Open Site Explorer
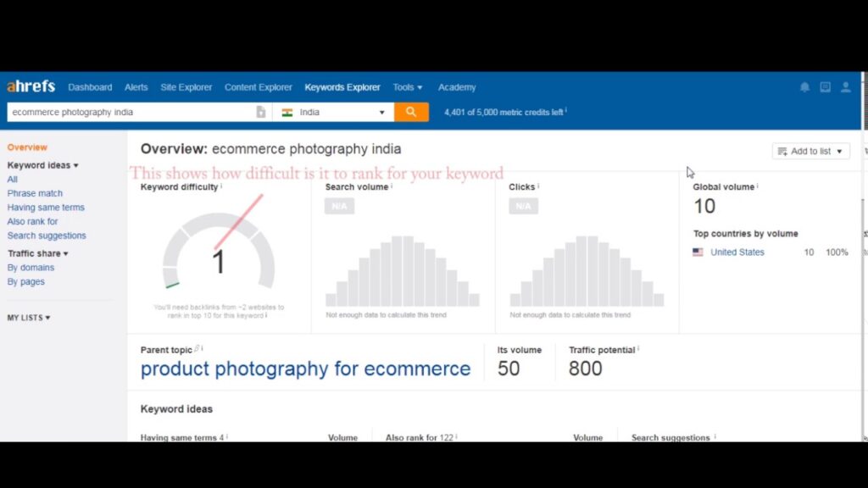This screenshot has height=488, width=868. click(186, 87)
